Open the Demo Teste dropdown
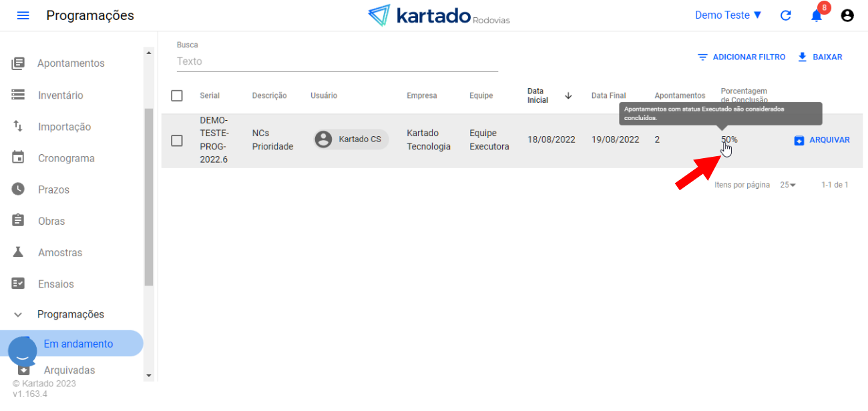This screenshot has height=411, width=868. coord(728,15)
